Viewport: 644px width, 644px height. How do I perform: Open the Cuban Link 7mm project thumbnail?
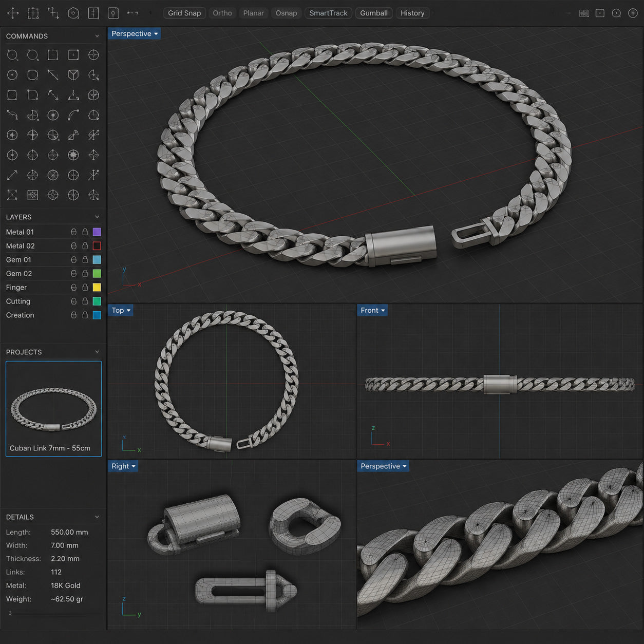click(54, 409)
